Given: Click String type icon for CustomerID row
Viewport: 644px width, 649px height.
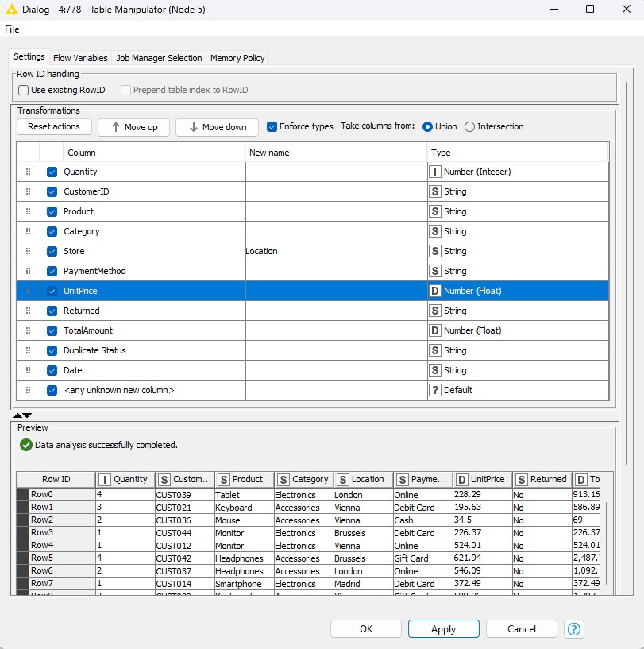Looking at the screenshot, I should (x=435, y=191).
